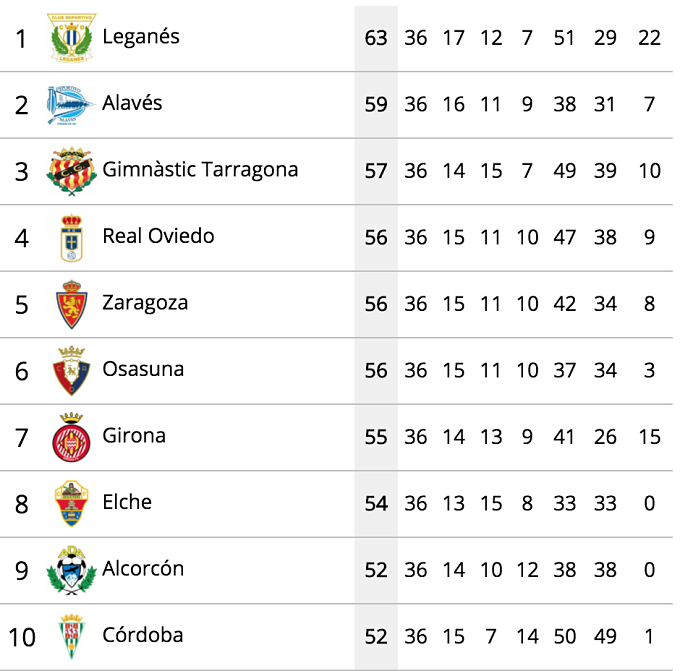Click the Elche club badge
This screenshot has height=671, width=680.
72,504
